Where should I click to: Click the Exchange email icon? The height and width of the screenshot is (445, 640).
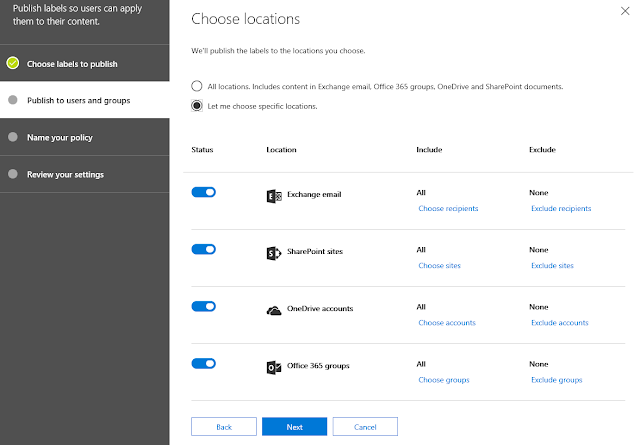pyautogui.click(x=274, y=196)
